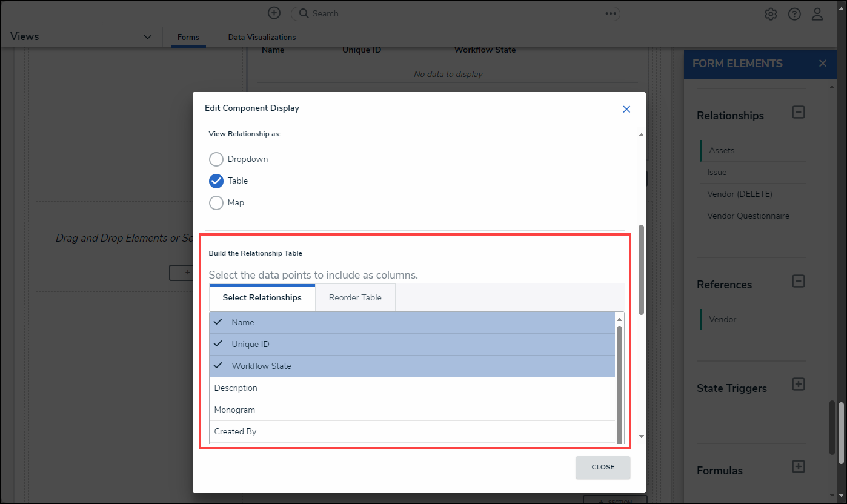847x504 pixels.
Task: Switch to the Reorder Table tab
Action: pos(355,297)
